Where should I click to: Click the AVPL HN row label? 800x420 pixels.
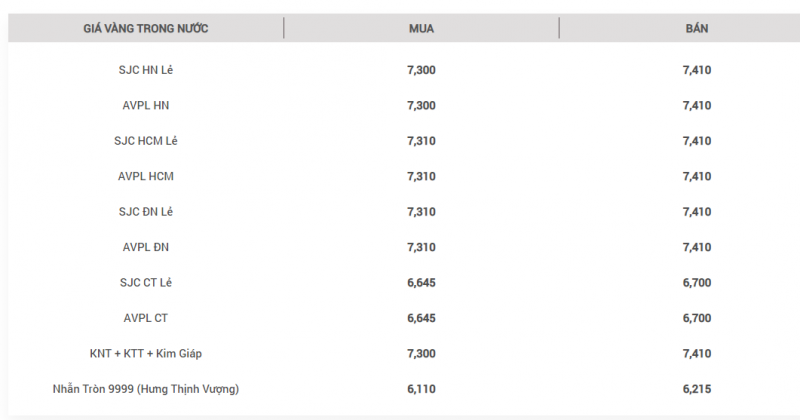pos(146,105)
